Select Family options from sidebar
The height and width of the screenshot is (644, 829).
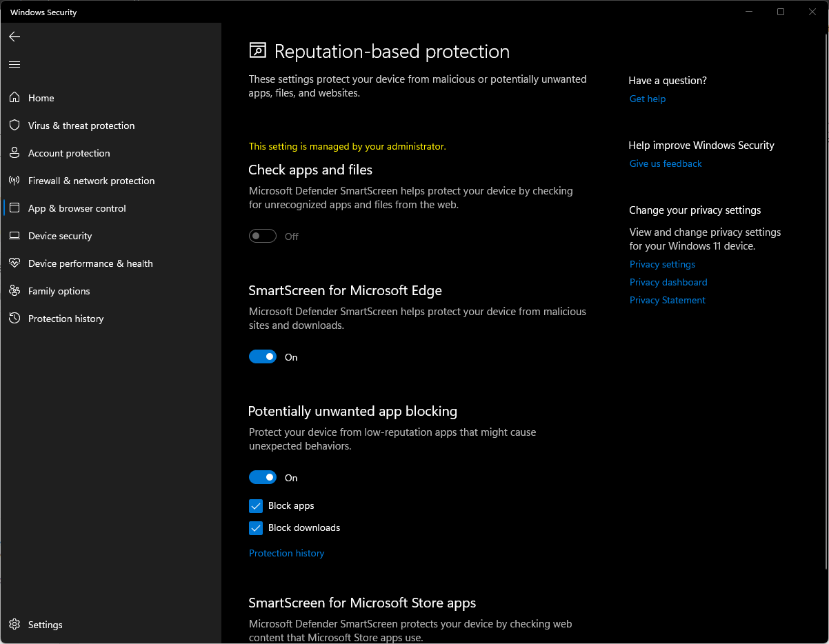tap(59, 290)
